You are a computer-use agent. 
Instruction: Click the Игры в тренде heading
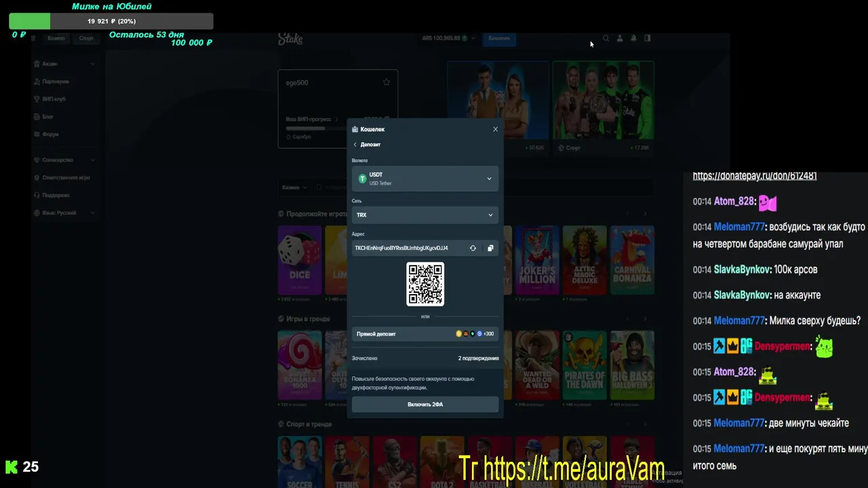[x=309, y=319]
